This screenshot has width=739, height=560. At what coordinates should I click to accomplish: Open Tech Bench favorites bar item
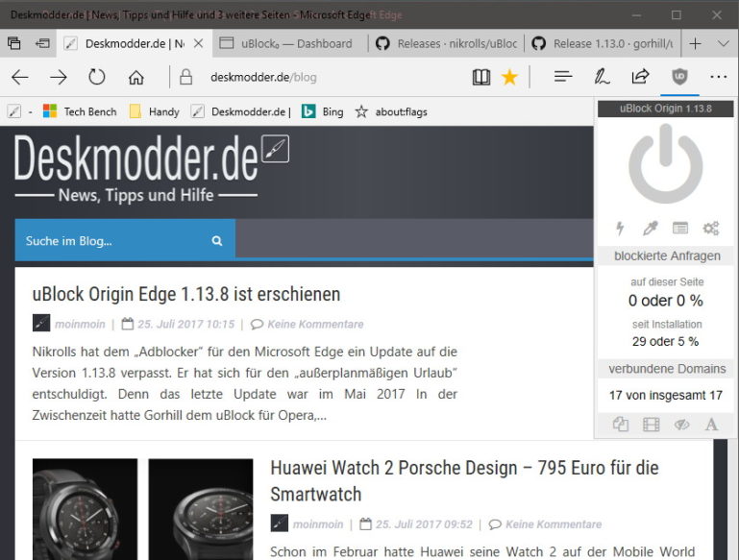[x=79, y=111]
